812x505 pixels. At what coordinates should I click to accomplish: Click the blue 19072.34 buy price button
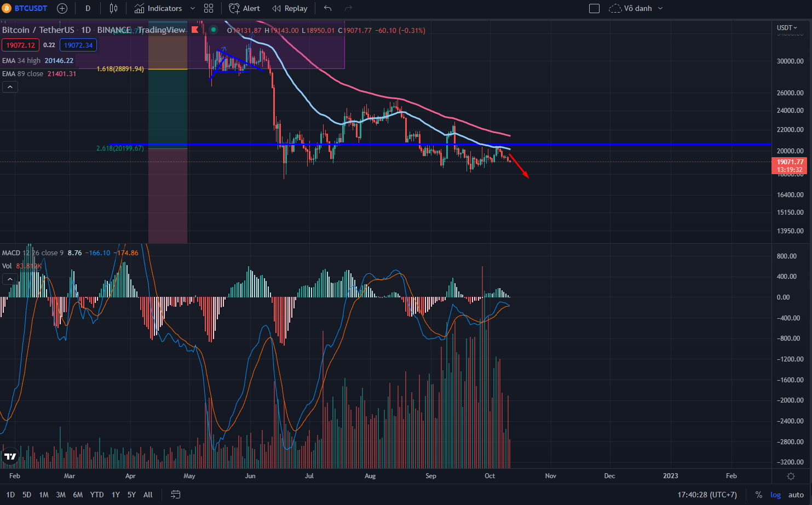pos(78,45)
